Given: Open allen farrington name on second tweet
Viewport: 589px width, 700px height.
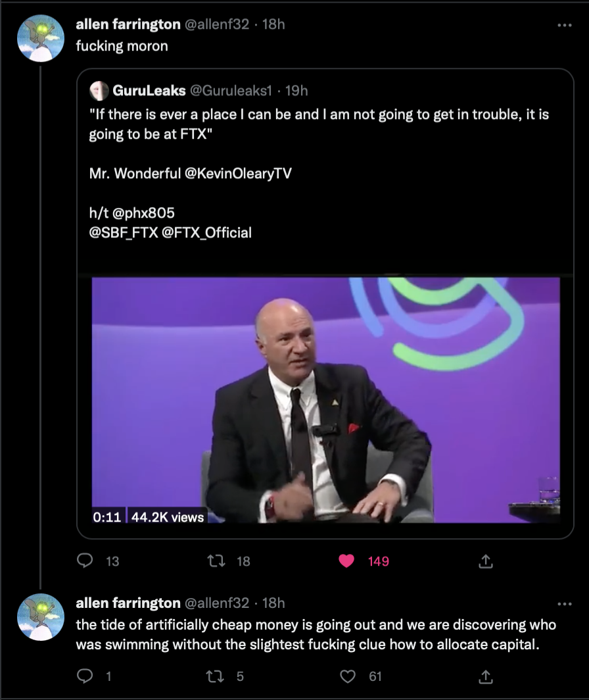Looking at the screenshot, I should 128,603.
